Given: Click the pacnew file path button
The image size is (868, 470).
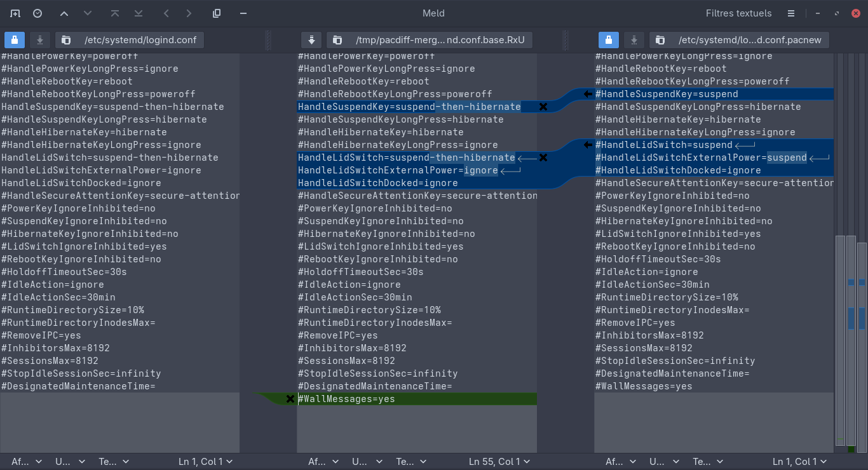Looking at the screenshot, I should point(739,40).
